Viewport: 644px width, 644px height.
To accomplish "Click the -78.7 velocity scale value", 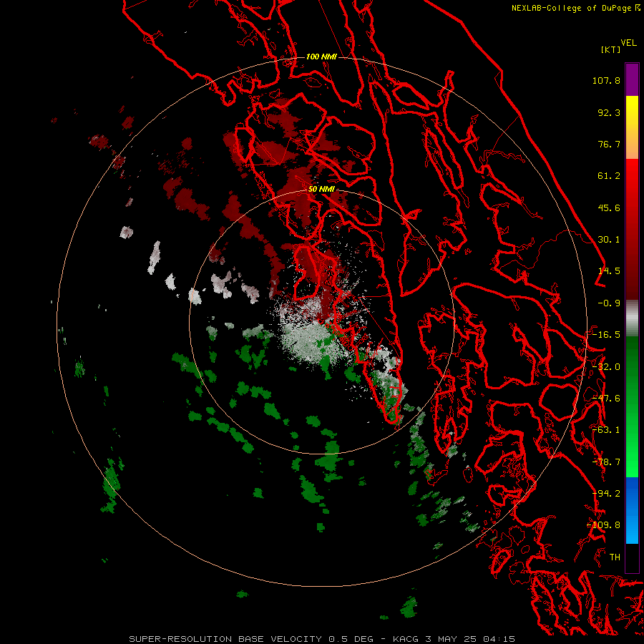I will click(x=606, y=462).
